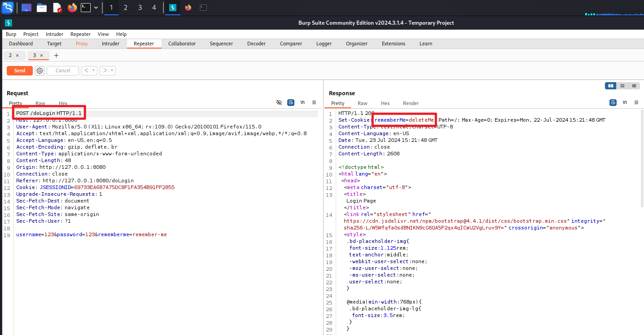Switch to the Target tab
The width and height of the screenshot is (644, 335).
coord(54,44)
